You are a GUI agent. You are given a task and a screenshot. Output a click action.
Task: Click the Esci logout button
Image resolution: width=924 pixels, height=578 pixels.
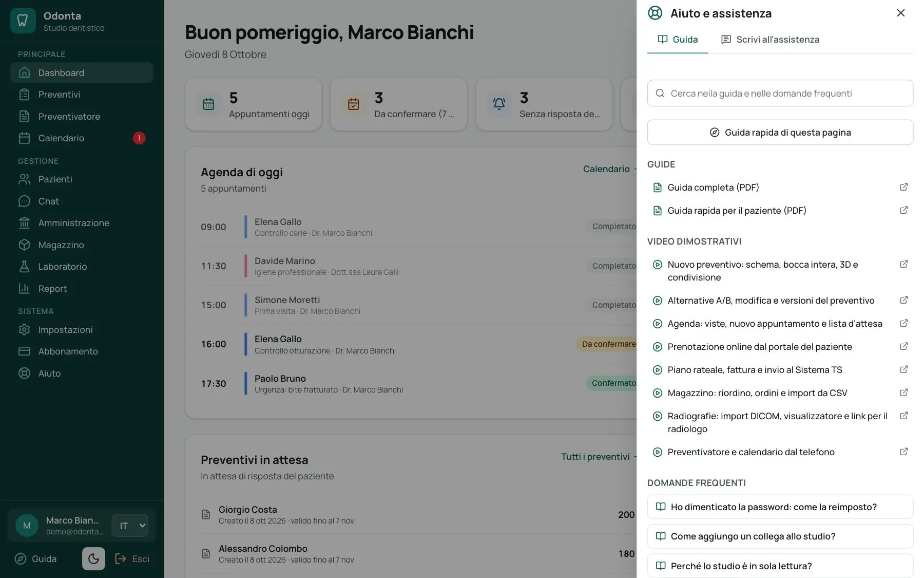(132, 559)
